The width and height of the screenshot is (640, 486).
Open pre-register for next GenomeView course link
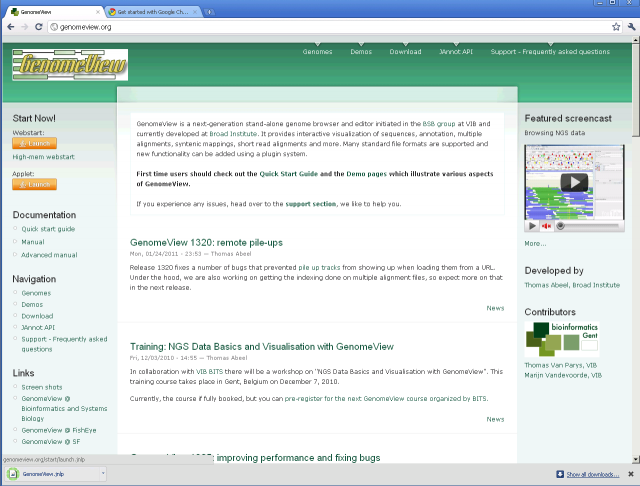point(386,399)
